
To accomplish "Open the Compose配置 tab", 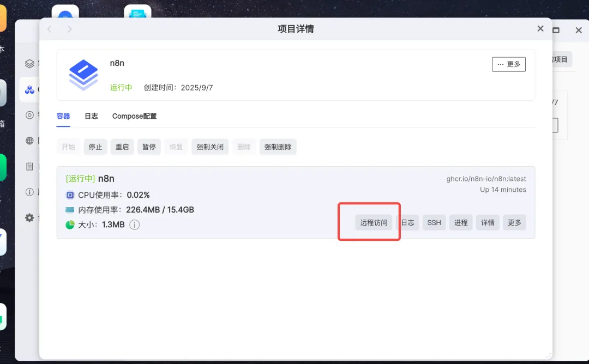I will pos(134,116).
